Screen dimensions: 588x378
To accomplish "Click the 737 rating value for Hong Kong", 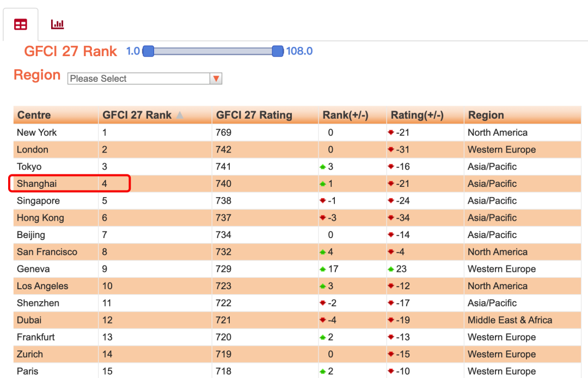I will pyautogui.click(x=224, y=218).
